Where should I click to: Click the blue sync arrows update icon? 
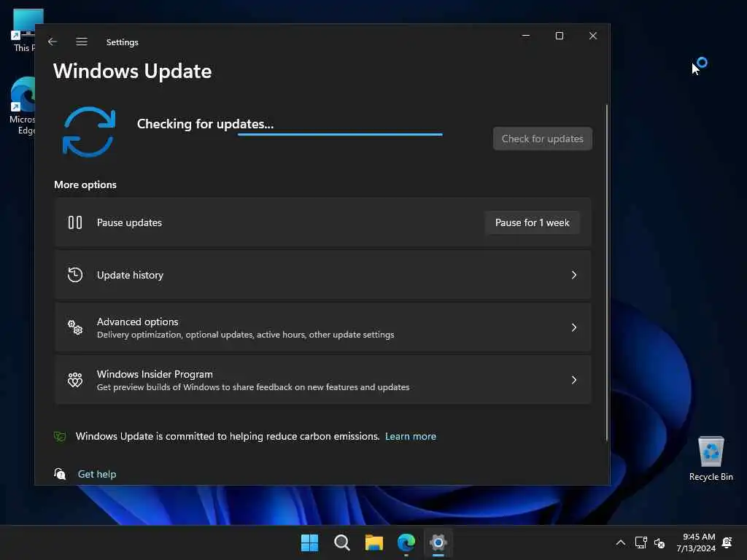tap(89, 132)
